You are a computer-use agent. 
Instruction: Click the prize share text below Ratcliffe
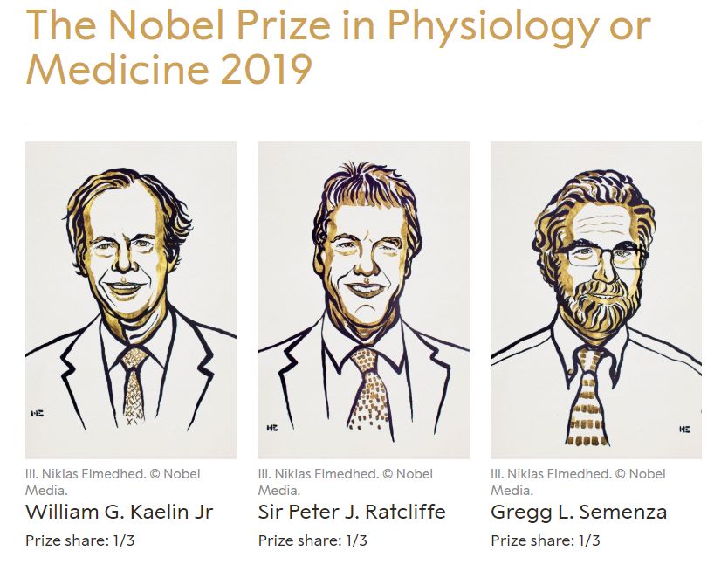click(x=312, y=540)
